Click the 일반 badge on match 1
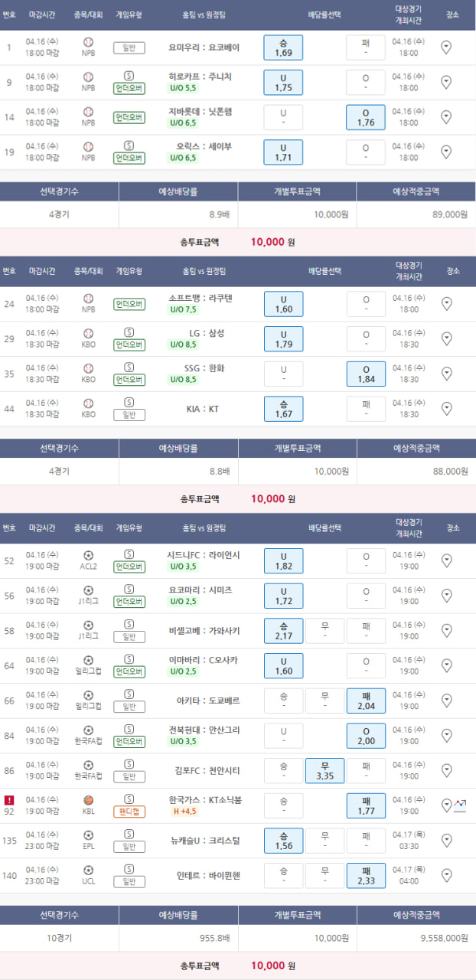Image resolution: width=476 pixels, height=980 pixels. pos(129,47)
